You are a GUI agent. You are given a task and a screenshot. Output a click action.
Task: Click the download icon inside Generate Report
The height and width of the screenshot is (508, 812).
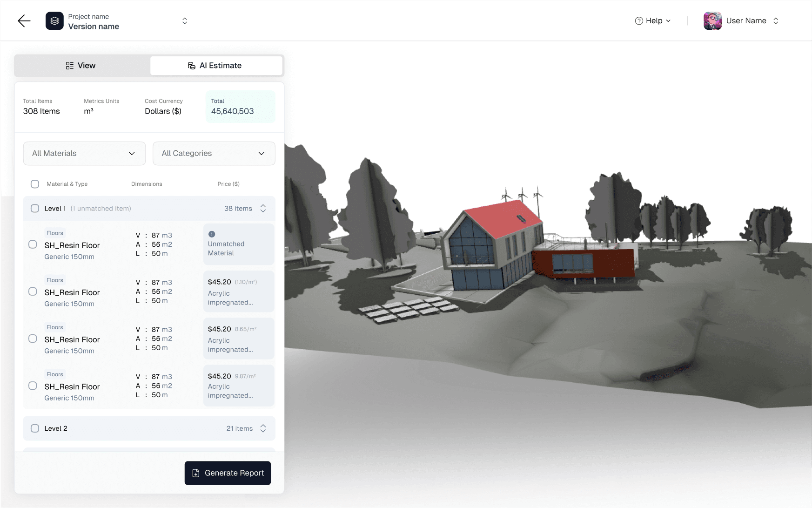coord(195,473)
